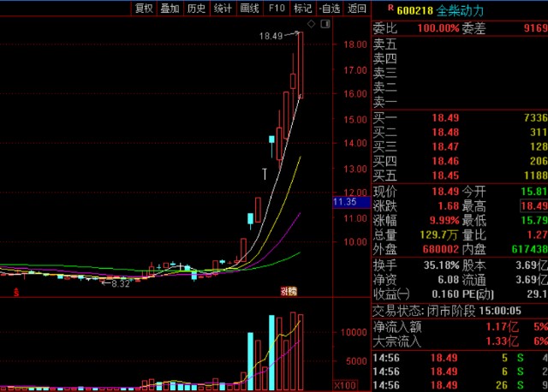Click the 外盘 680002 value
Viewport: 548px width, 392px height.
pyautogui.click(x=440, y=249)
